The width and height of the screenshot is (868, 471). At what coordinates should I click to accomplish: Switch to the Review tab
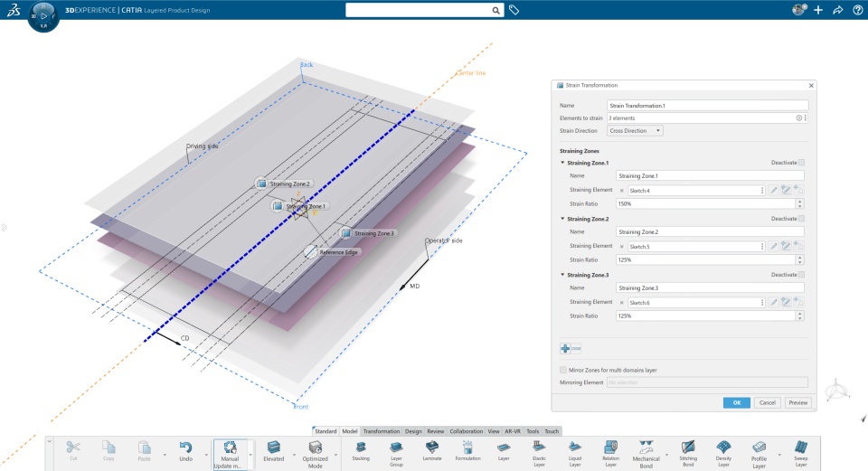tap(435, 431)
